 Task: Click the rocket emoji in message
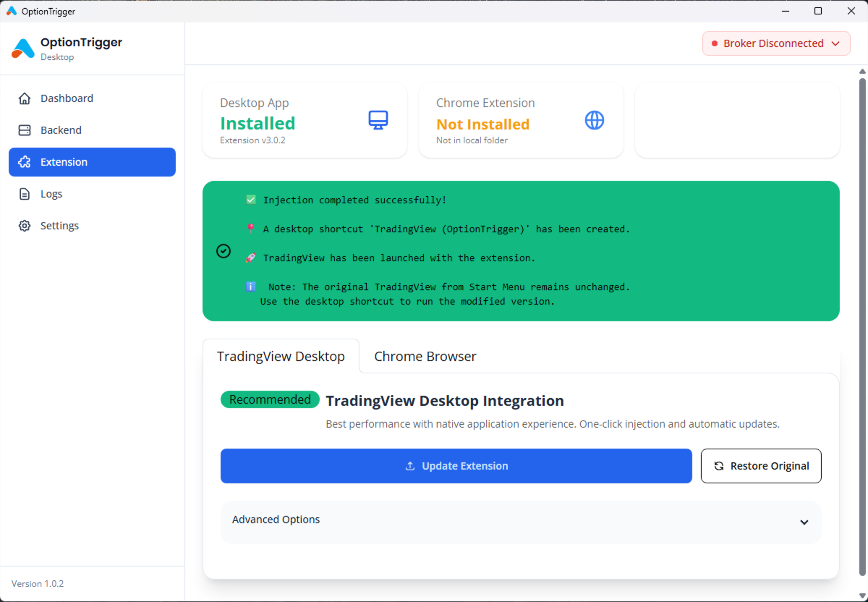[251, 258]
